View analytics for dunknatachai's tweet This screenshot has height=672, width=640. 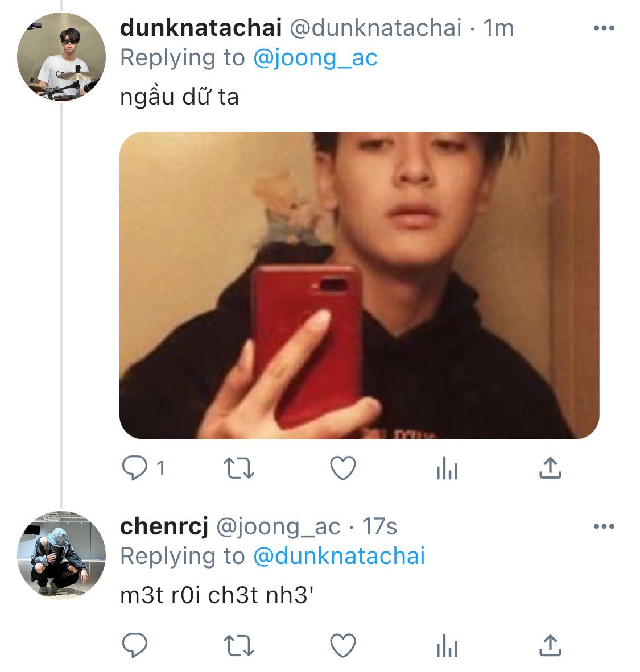tap(447, 468)
